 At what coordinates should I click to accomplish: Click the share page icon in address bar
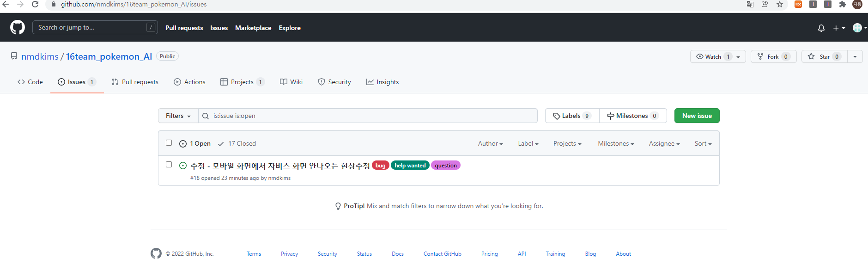[x=765, y=4]
